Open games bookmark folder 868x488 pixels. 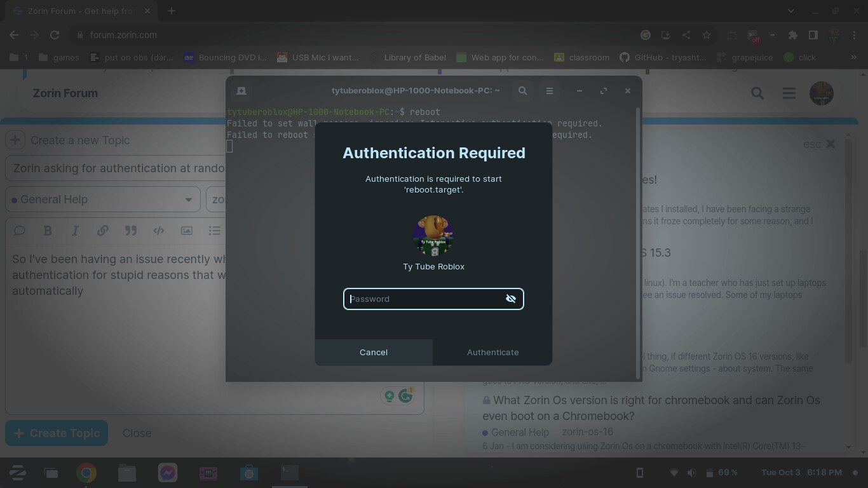coord(59,57)
